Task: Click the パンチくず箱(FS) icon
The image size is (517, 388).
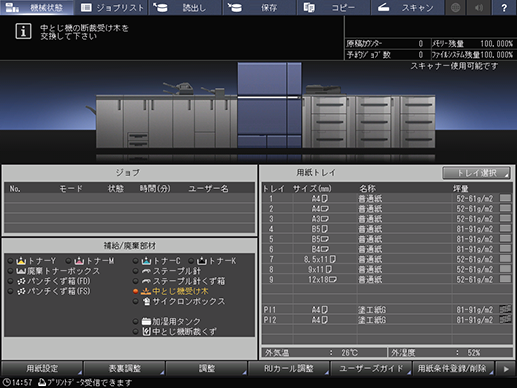Action: [21, 291]
